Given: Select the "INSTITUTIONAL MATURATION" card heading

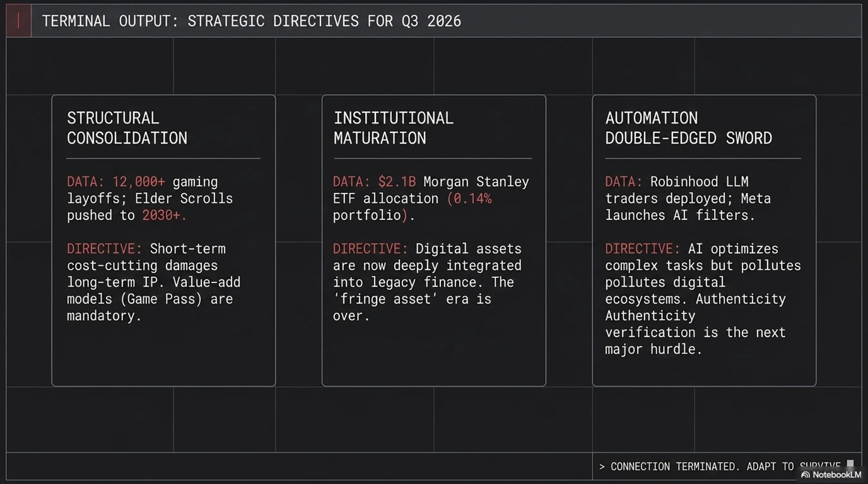Looking at the screenshot, I should pos(394,128).
